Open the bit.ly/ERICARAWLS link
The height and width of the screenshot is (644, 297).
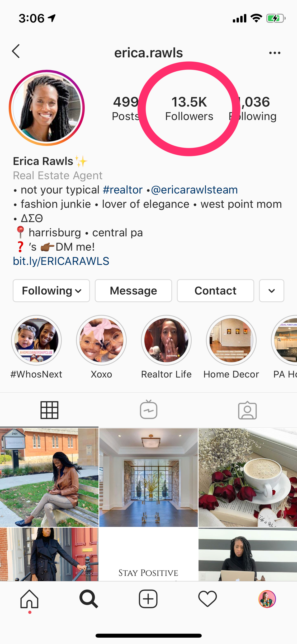point(61,261)
